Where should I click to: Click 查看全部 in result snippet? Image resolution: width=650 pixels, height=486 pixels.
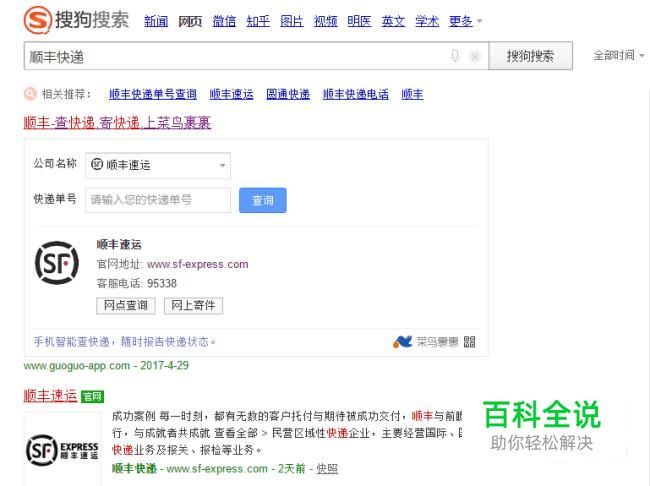click(236, 433)
